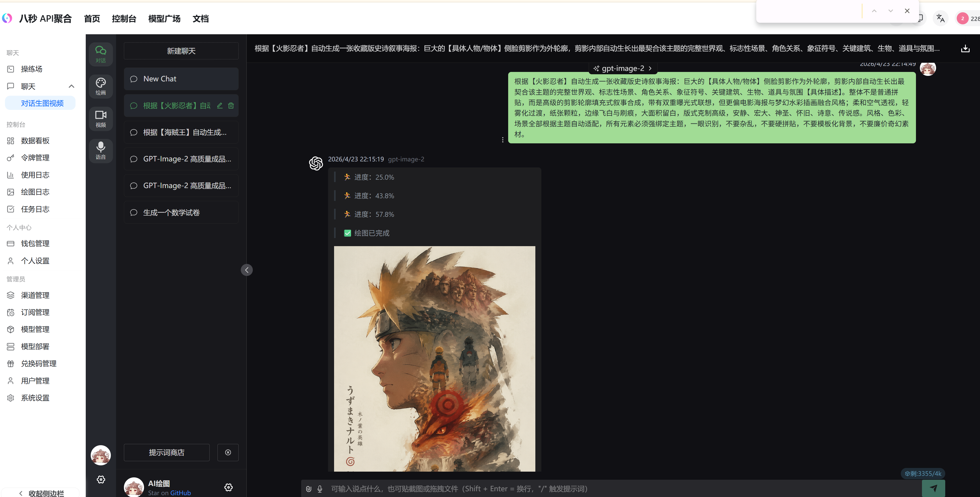Click the paperclip attachment icon in the input bar
Image resolution: width=980 pixels, height=497 pixels.
(x=309, y=489)
